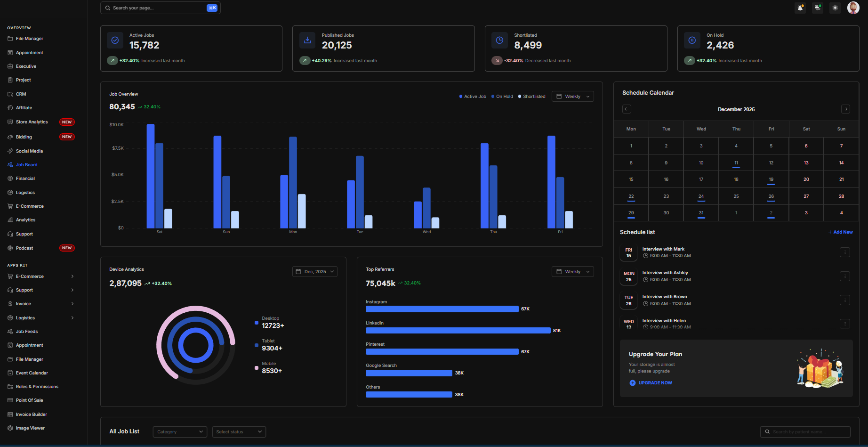Go to previous month in Schedule Calendar
The image size is (868, 447).
pos(627,109)
